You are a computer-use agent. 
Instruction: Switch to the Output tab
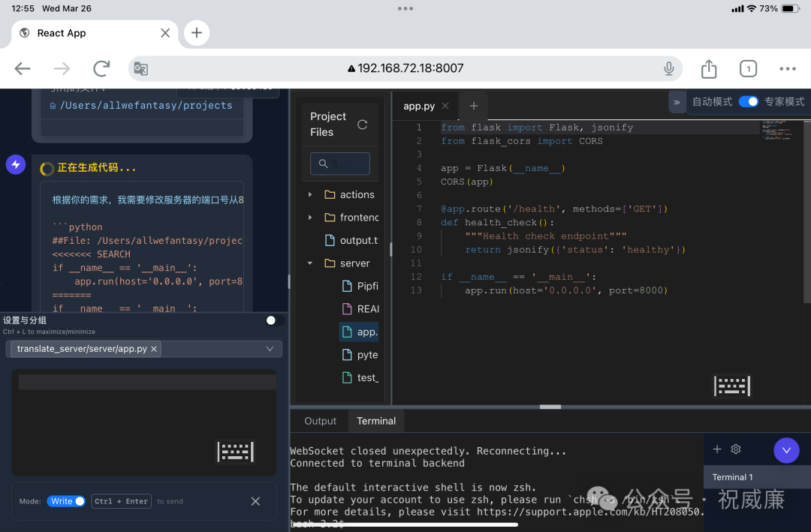320,421
